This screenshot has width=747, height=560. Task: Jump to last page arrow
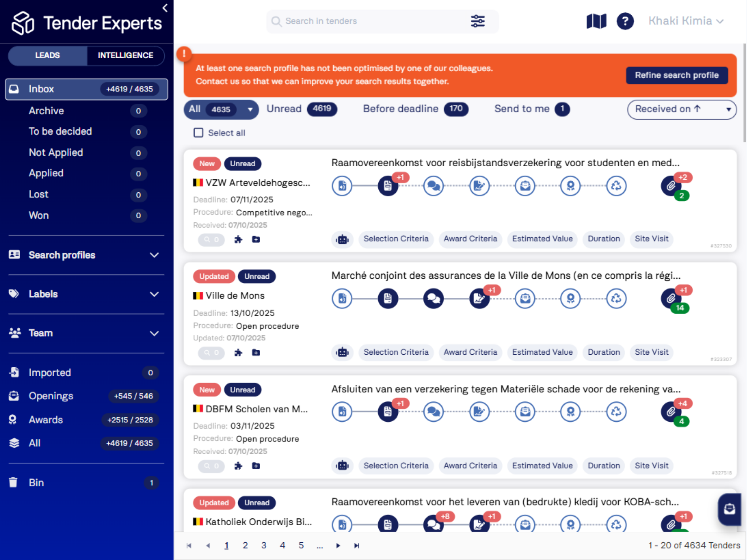coord(357,546)
